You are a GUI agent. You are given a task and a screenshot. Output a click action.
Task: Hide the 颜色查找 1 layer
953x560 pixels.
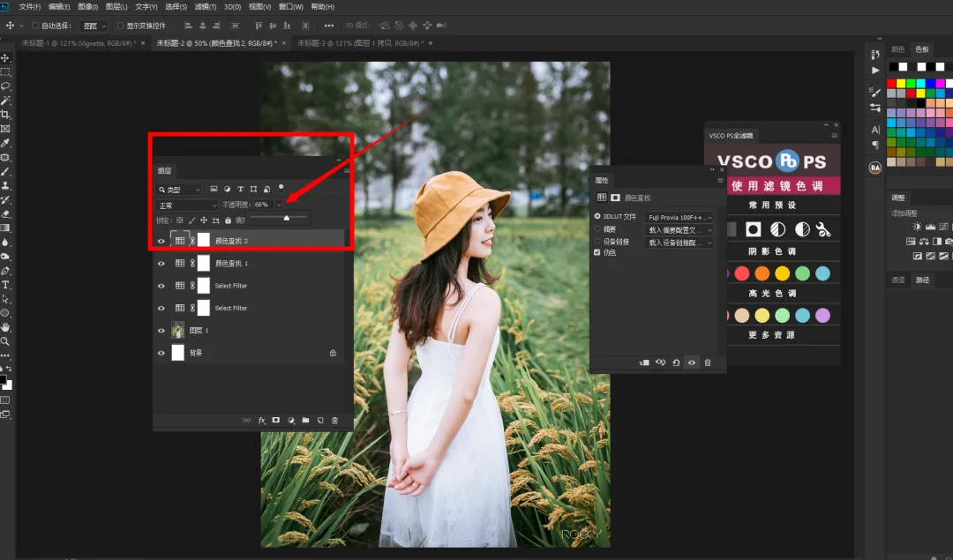(x=161, y=264)
